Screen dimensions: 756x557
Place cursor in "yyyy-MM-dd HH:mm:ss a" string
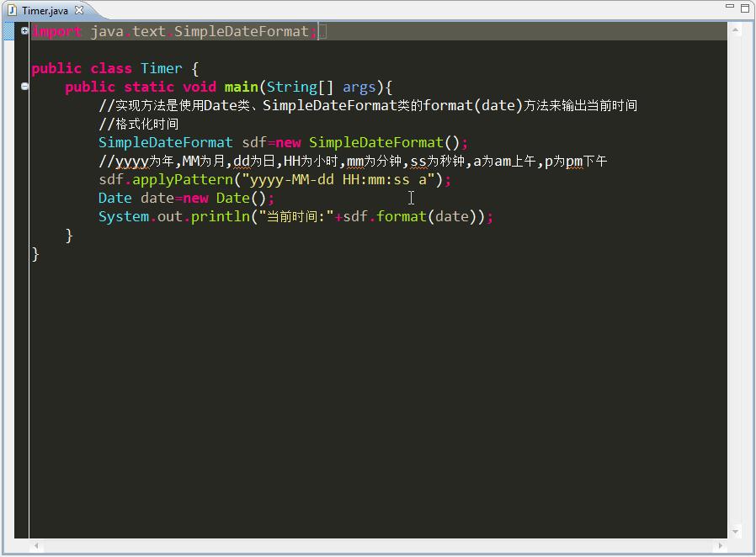(337, 179)
